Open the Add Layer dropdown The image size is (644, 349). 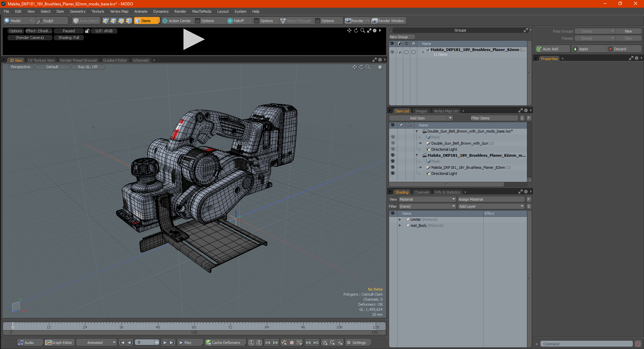tap(491, 206)
